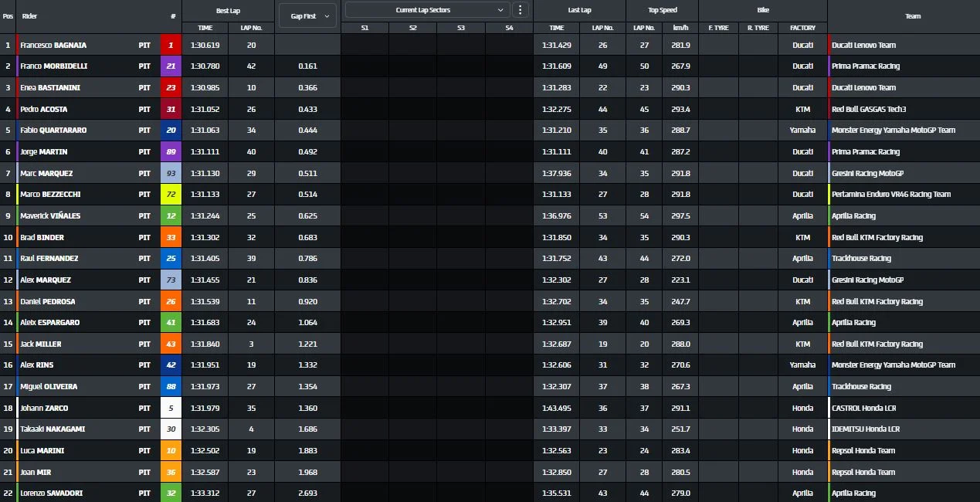Select rider Lorenzo SAVADORI
980x502 pixels.
[x=52, y=494]
